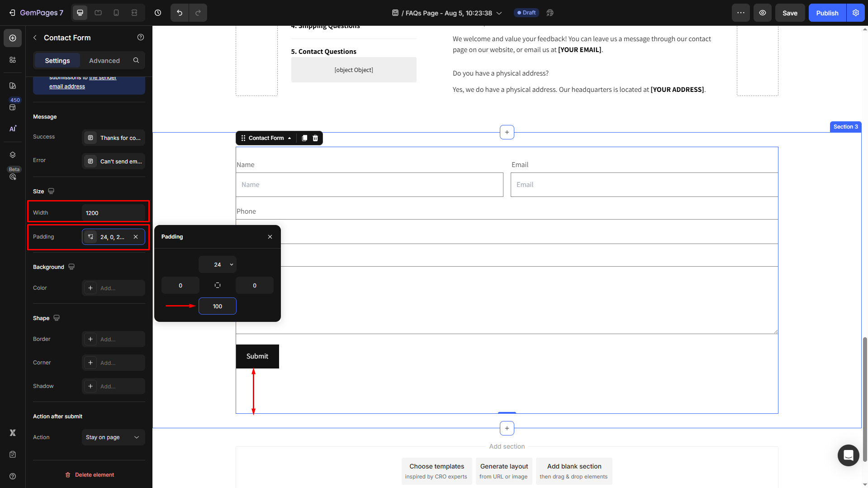The image size is (868, 488).
Task: Click the Width input field
Action: click(113, 213)
